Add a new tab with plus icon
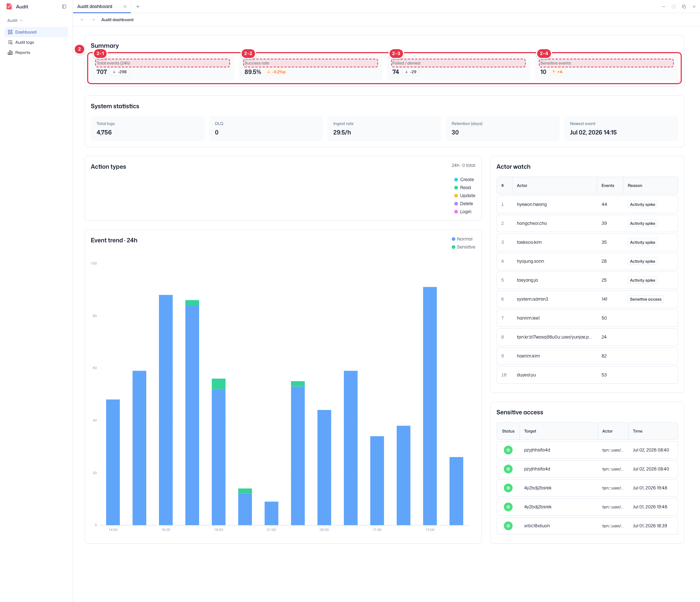The image size is (700, 602). (x=138, y=7)
